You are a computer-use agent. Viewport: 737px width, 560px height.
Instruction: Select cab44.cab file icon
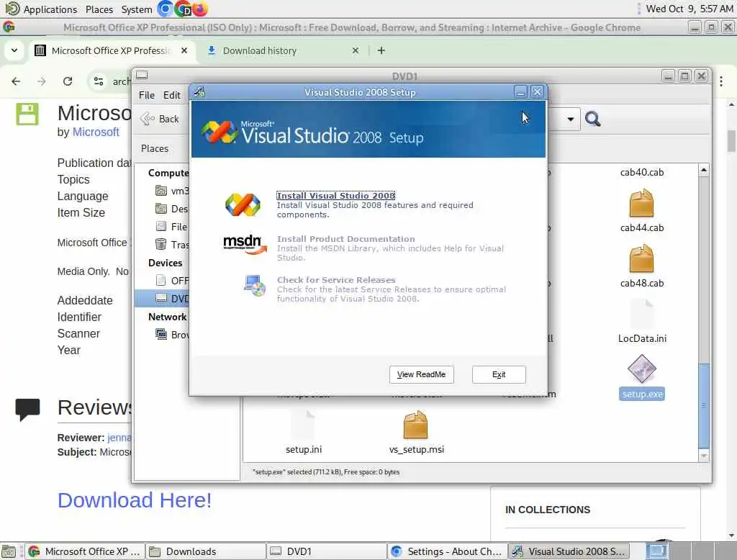click(x=641, y=203)
